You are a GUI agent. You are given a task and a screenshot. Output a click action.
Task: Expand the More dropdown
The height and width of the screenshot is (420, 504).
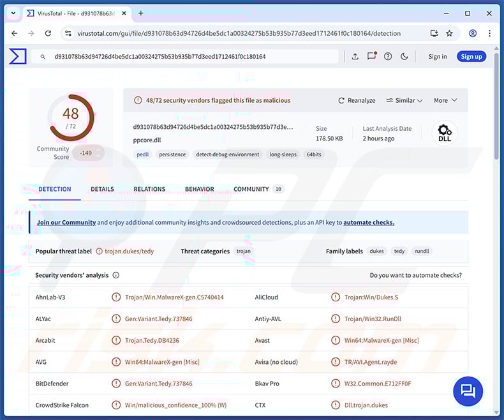point(445,100)
